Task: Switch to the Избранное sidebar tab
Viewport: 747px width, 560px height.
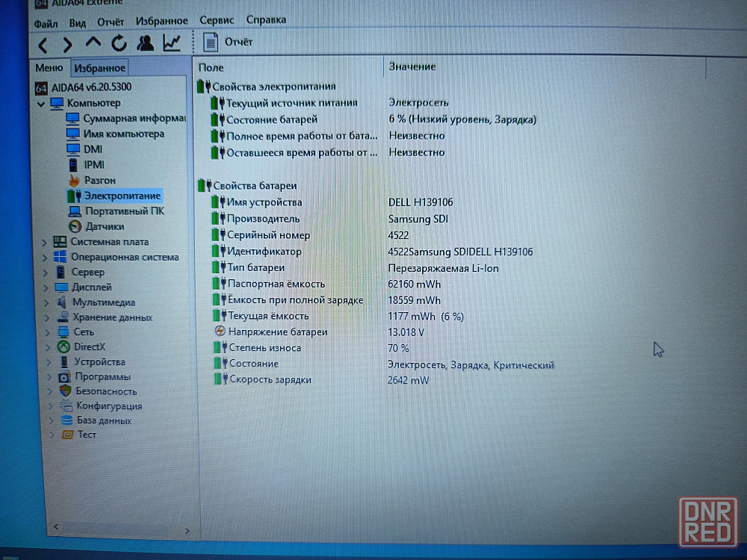Action: [x=99, y=68]
